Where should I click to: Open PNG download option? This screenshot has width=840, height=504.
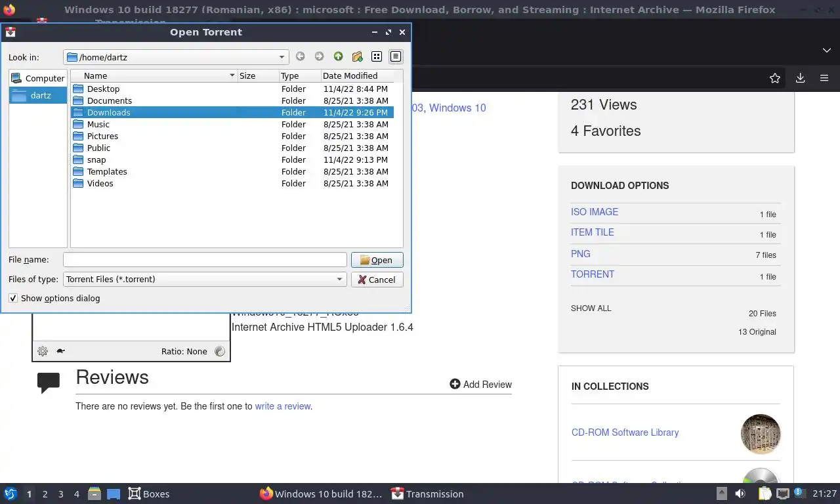point(581,254)
